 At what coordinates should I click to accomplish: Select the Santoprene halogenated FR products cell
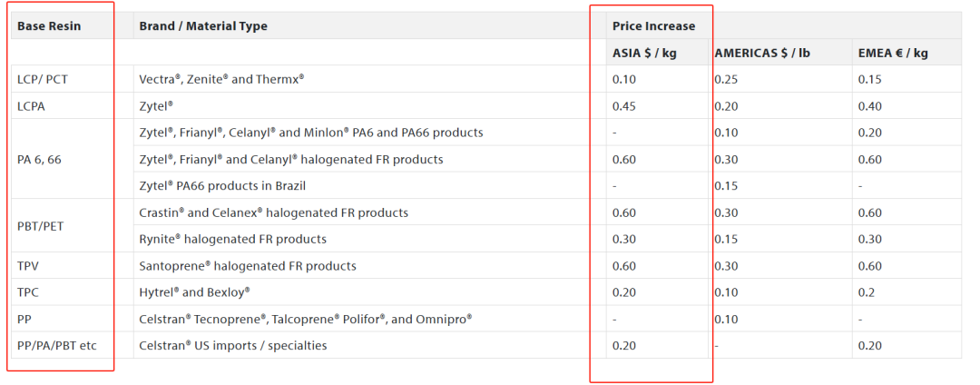(247, 266)
